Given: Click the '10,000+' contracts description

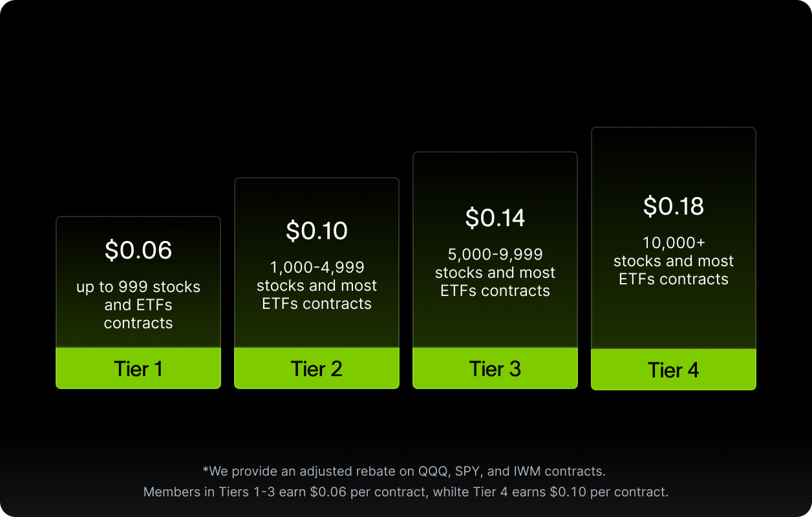Looking at the screenshot, I should [x=674, y=261].
